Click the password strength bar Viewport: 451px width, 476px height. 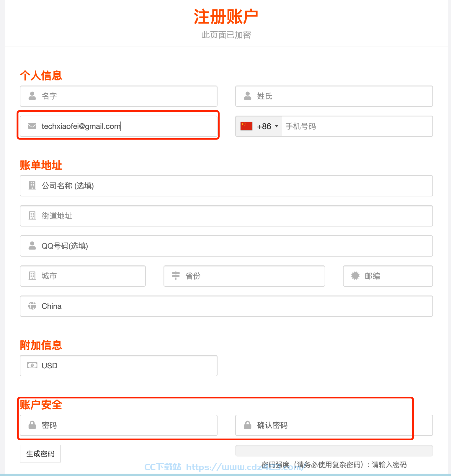[x=334, y=451]
